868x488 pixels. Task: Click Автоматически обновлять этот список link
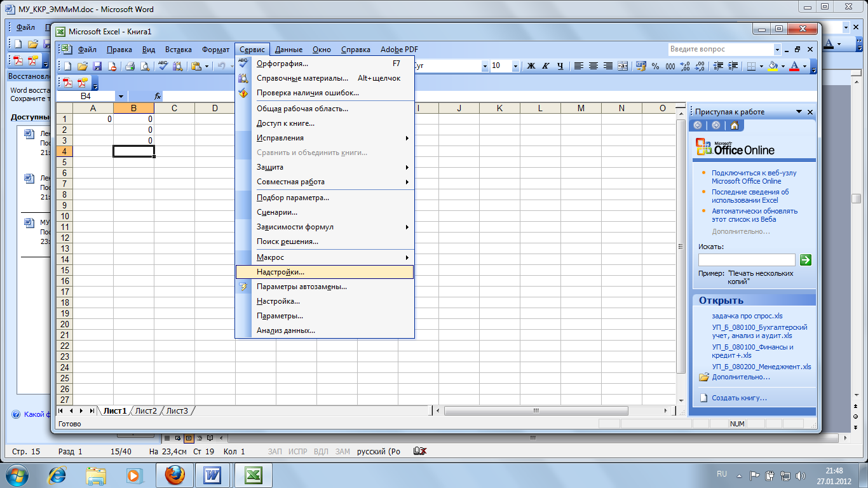tap(754, 215)
